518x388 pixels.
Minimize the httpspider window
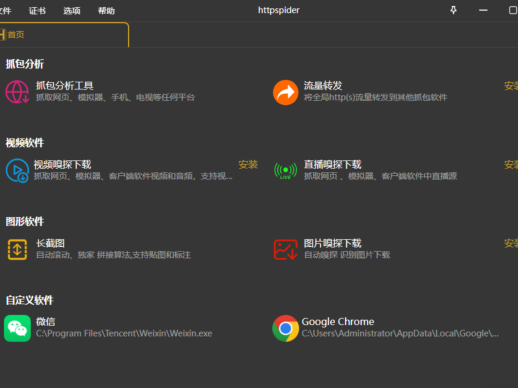pos(483,10)
